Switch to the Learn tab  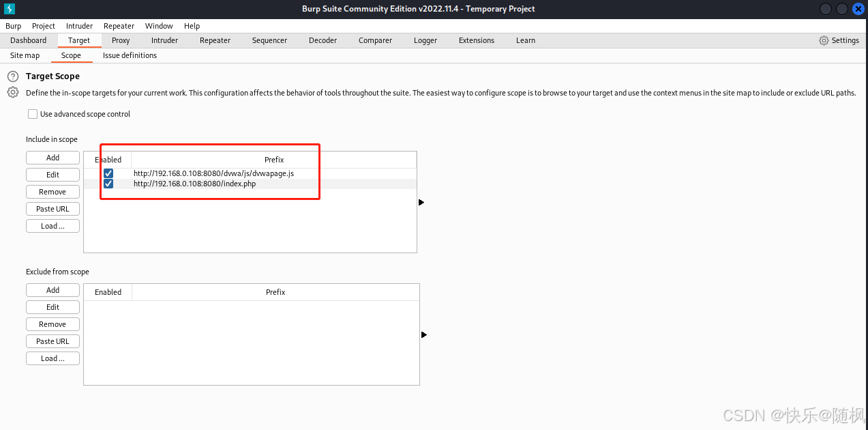click(526, 40)
